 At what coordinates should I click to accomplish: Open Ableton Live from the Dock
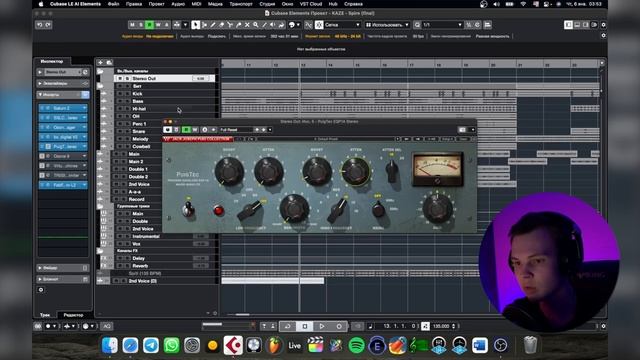click(x=295, y=345)
